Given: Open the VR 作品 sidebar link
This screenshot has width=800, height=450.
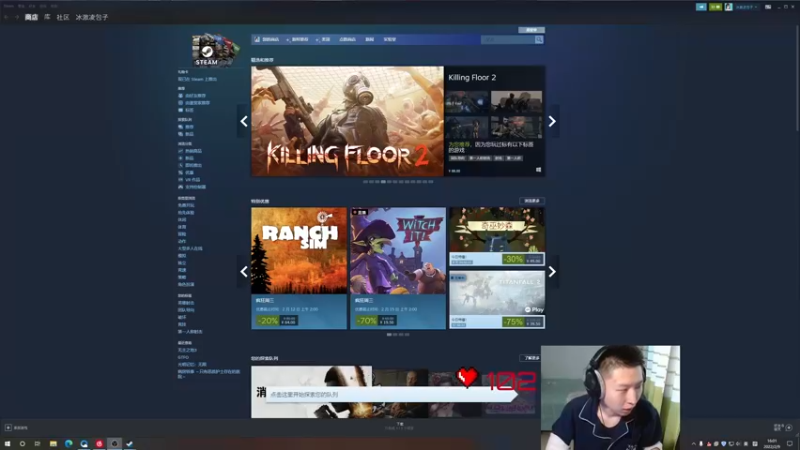Looking at the screenshot, I should pos(192,180).
